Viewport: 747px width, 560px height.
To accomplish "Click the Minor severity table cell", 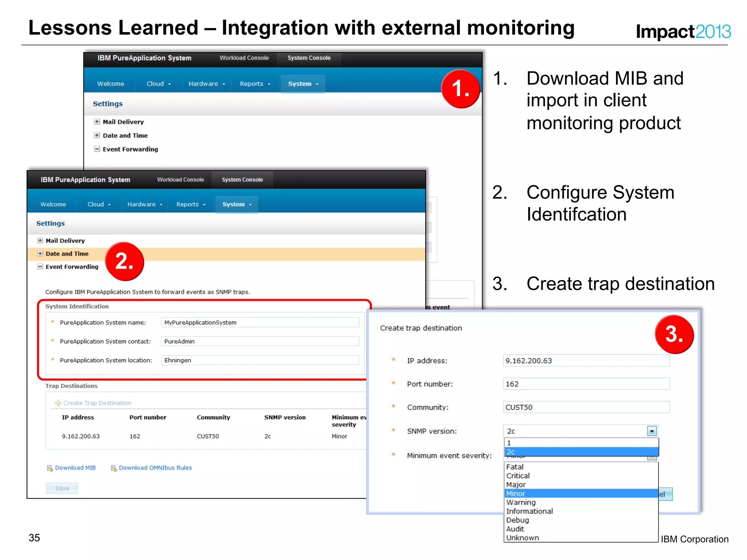I will pyautogui.click(x=339, y=436).
